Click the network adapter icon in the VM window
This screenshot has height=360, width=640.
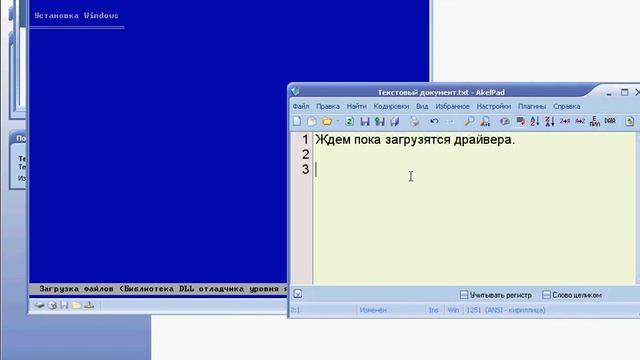point(89,305)
